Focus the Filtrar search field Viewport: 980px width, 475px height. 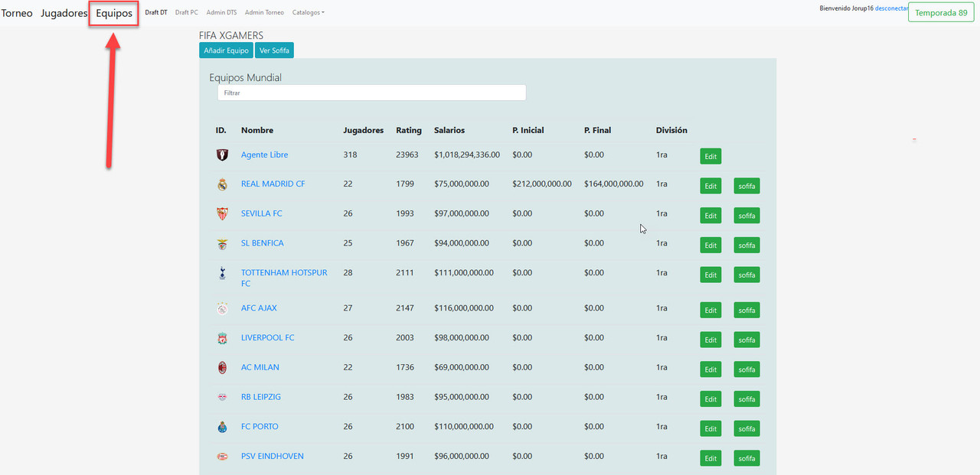[x=371, y=93]
